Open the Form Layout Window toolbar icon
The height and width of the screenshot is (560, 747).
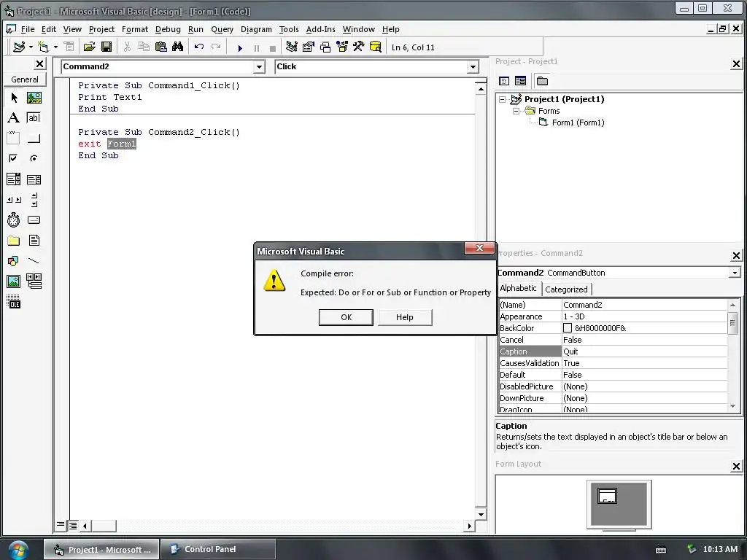(x=325, y=47)
